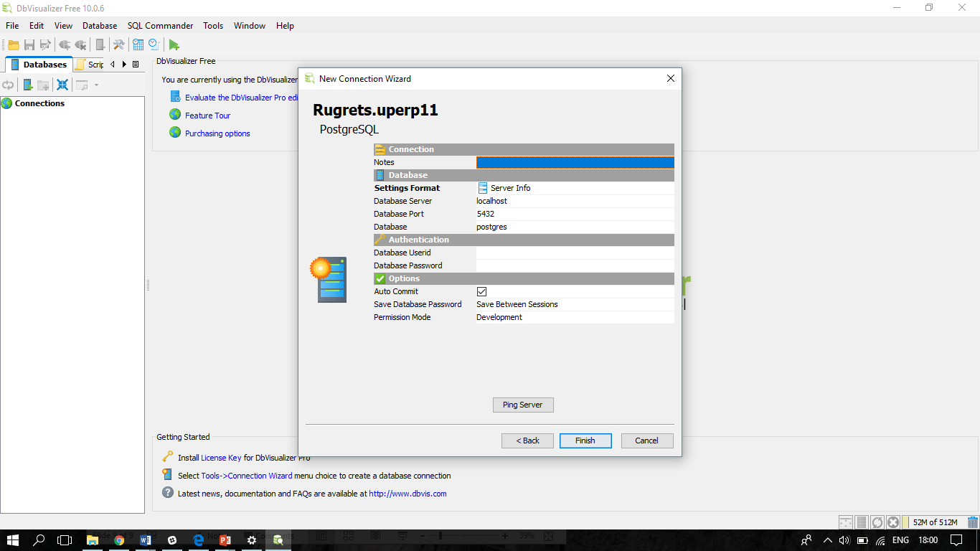The image size is (980, 551).
Task: Click the Save floppy disk toolbar icon
Action: pyautogui.click(x=29, y=44)
